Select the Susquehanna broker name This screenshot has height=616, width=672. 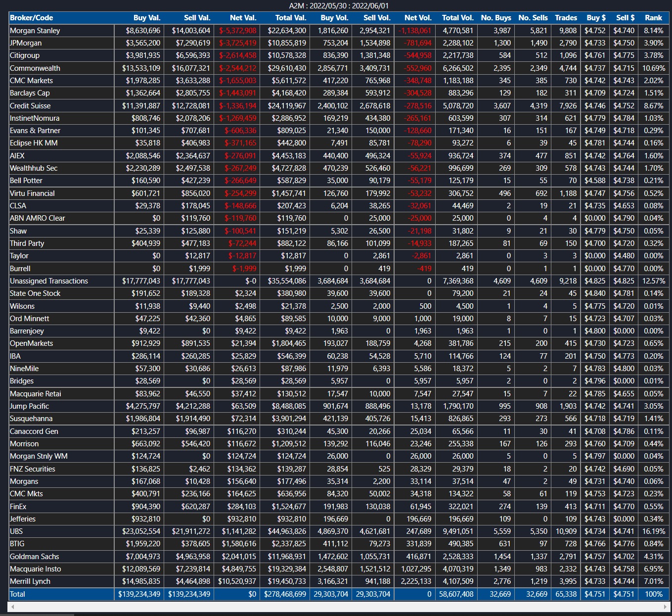pyautogui.click(x=31, y=419)
